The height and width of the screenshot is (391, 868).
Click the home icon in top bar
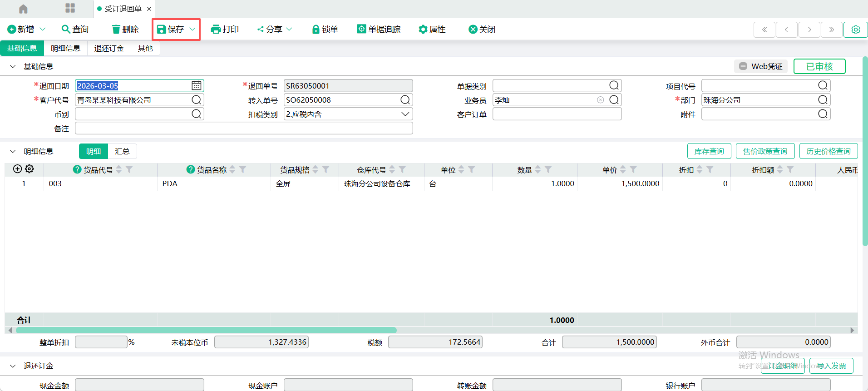coord(23,9)
